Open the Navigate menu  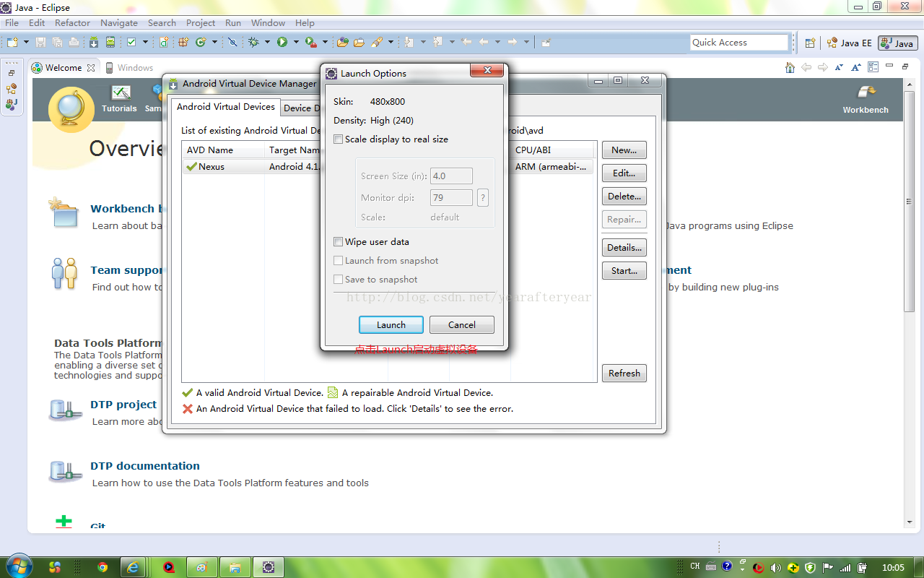point(119,23)
